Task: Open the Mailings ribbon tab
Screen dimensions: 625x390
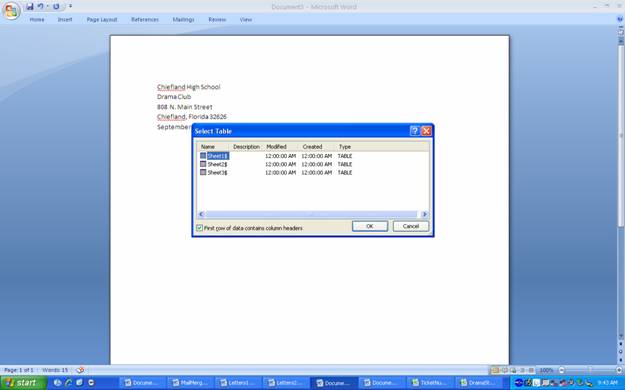Action: (x=183, y=20)
